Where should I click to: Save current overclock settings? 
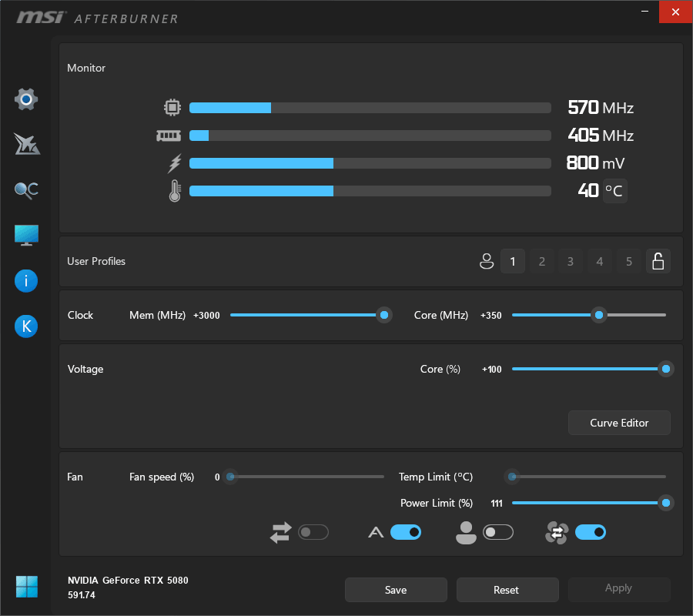pos(396,590)
